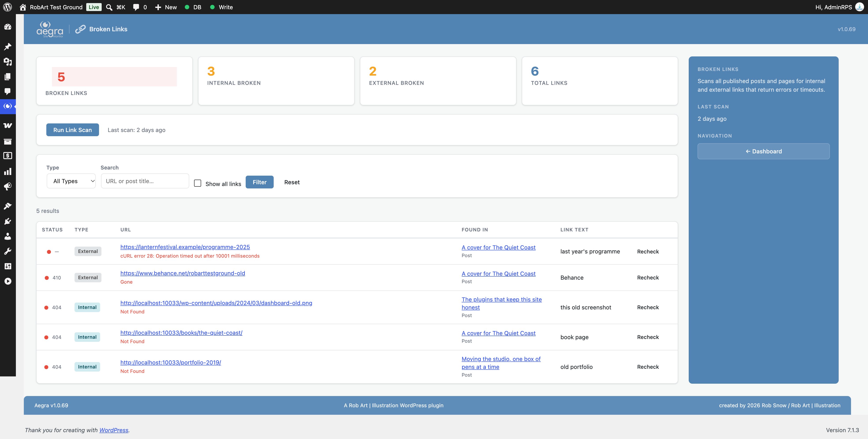Screen dimensions: 868x439
Task: Reset the filter form
Action: point(292,182)
